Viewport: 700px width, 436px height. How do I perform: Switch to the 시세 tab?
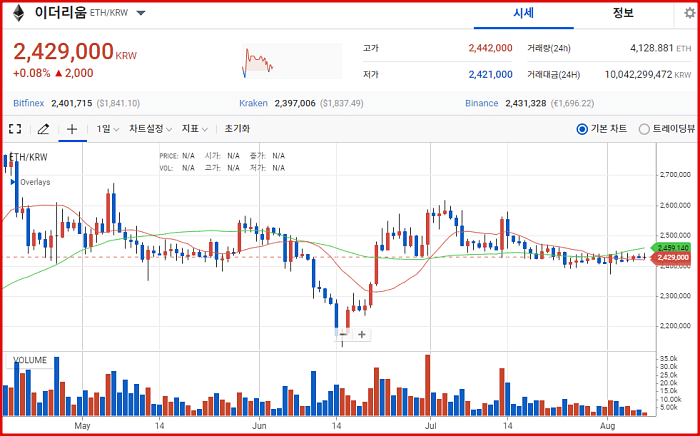coord(524,13)
